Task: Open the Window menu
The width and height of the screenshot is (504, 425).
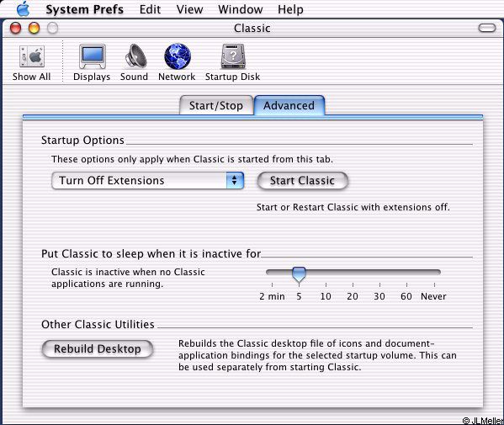Action: [x=240, y=9]
